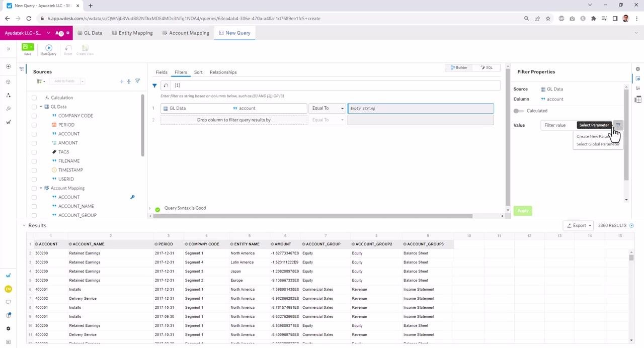Image resolution: width=644 pixels, height=348 pixels.
Task: Click the Create View toolbar icon
Action: point(85,49)
